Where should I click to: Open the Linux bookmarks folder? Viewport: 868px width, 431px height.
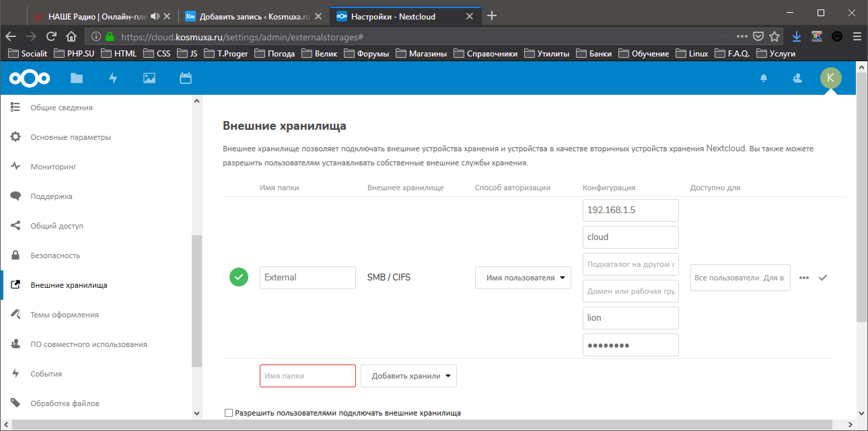coord(692,53)
